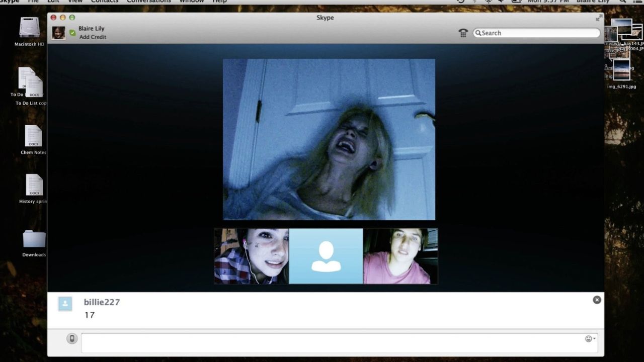Open the emoticon picker dropdown

tap(590, 339)
